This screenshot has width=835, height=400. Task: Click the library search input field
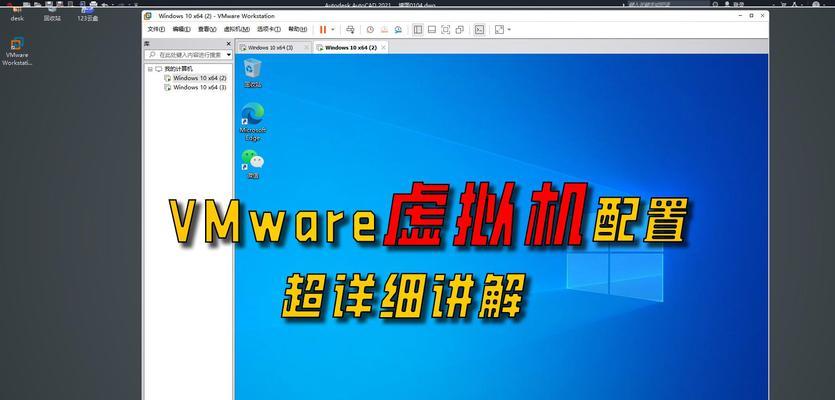coord(186,54)
